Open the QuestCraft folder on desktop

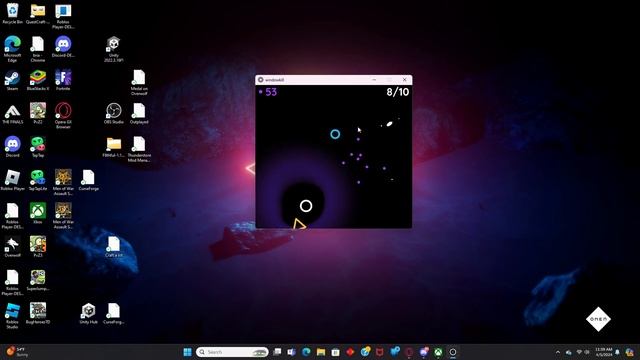(38, 13)
